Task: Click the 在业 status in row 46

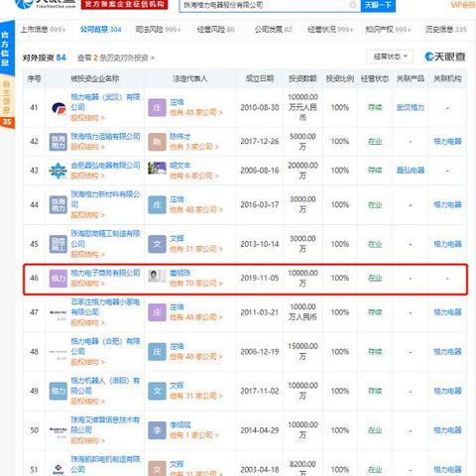Action: pyautogui.click(x=375, y=279)
